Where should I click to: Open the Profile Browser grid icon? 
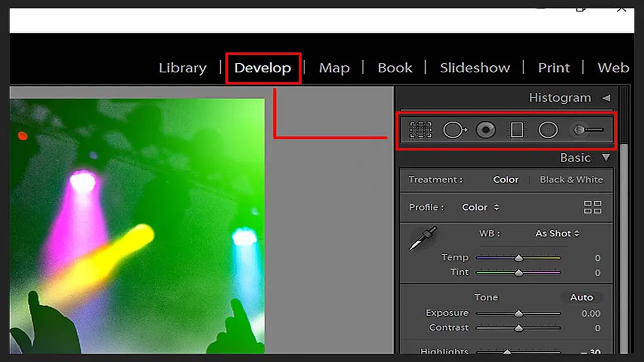[592, 207]
